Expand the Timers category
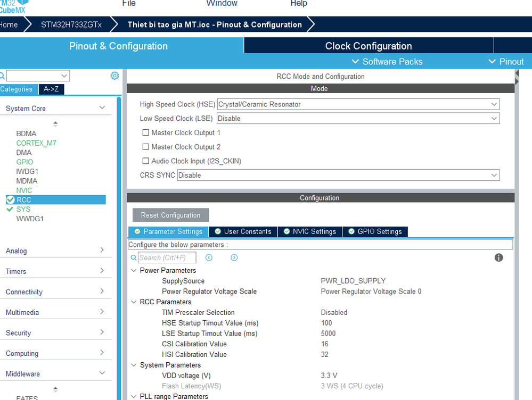This screenshot has width=532, height=400. coord(102,271)
